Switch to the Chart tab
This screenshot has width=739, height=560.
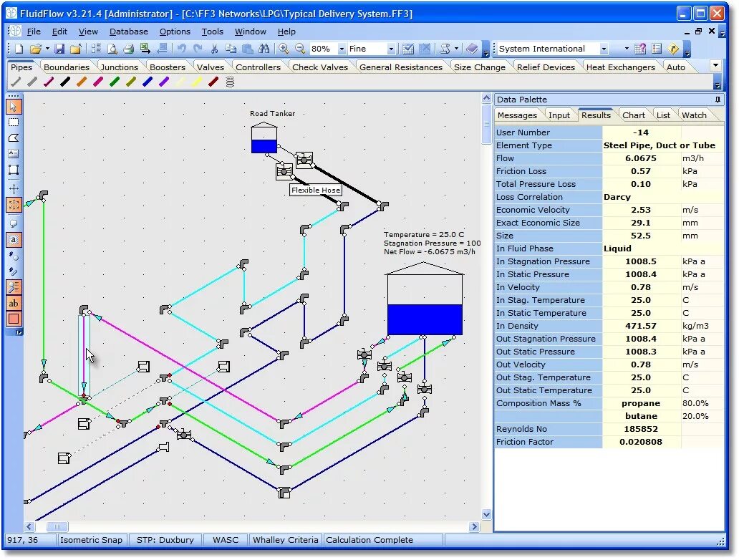pyautogui.click(x=633, y=115)
